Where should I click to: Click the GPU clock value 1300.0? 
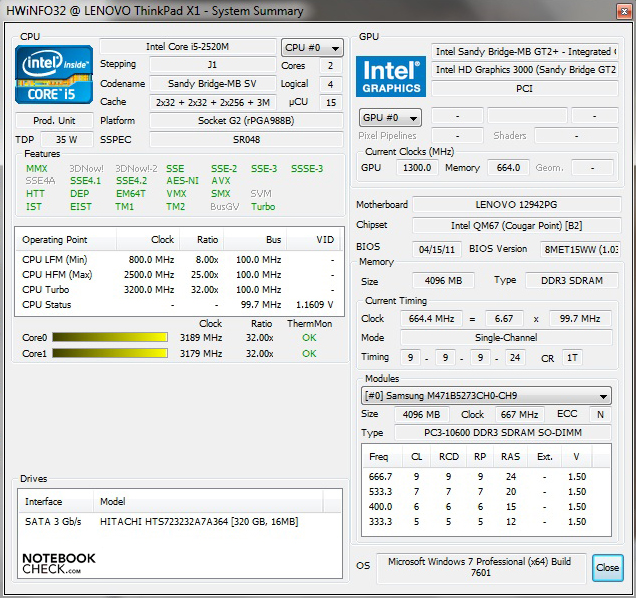tap(417, 168)
